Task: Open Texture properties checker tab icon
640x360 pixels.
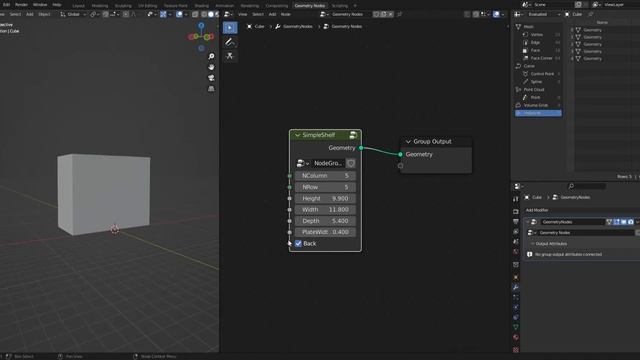Action: point(516,350)
